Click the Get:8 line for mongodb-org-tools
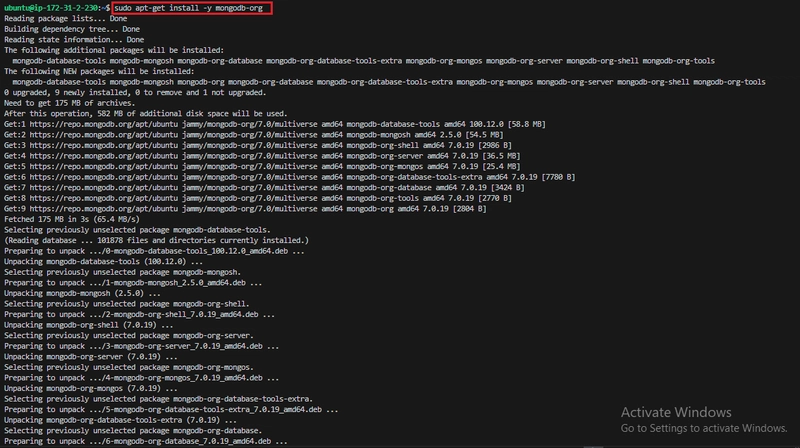This screenshot has height=448, width=800. pos(258,198)
